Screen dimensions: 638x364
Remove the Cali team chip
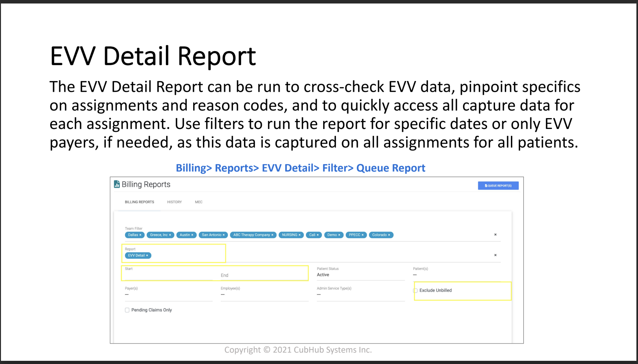coord(318,235)
